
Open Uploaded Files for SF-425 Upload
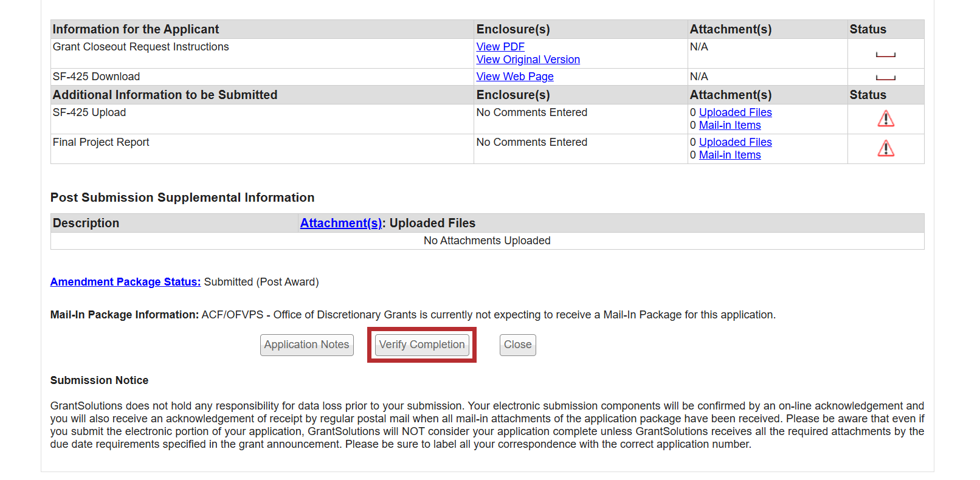pos(735,112)
